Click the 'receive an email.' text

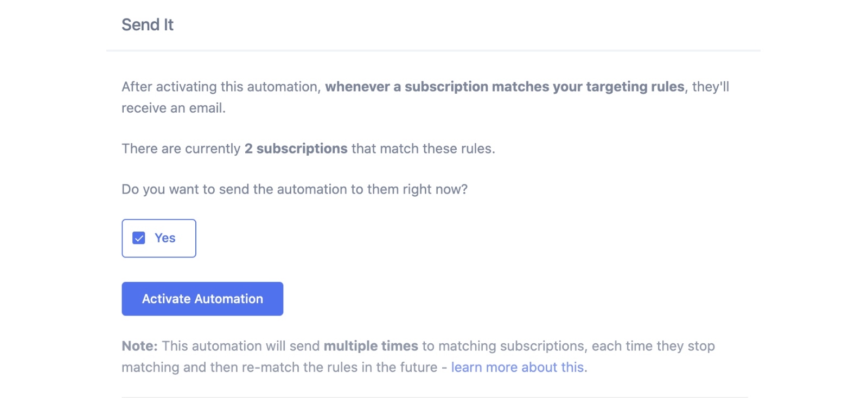174,108
